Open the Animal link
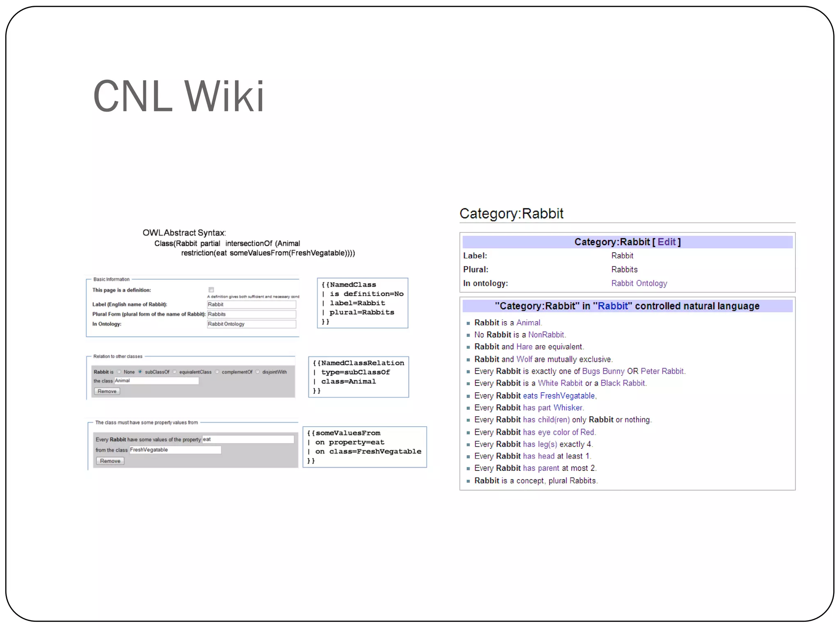The image size is (840, 630). tap(528, 323)
